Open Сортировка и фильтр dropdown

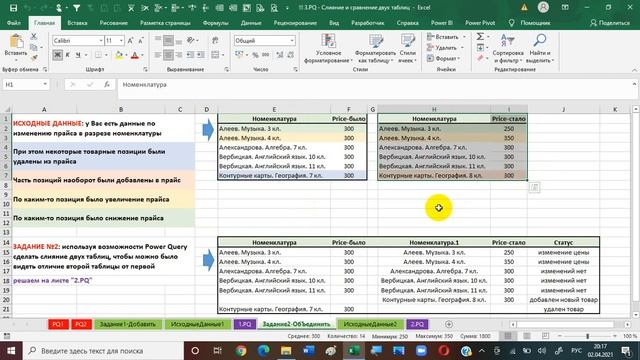[x=508, y=49]
